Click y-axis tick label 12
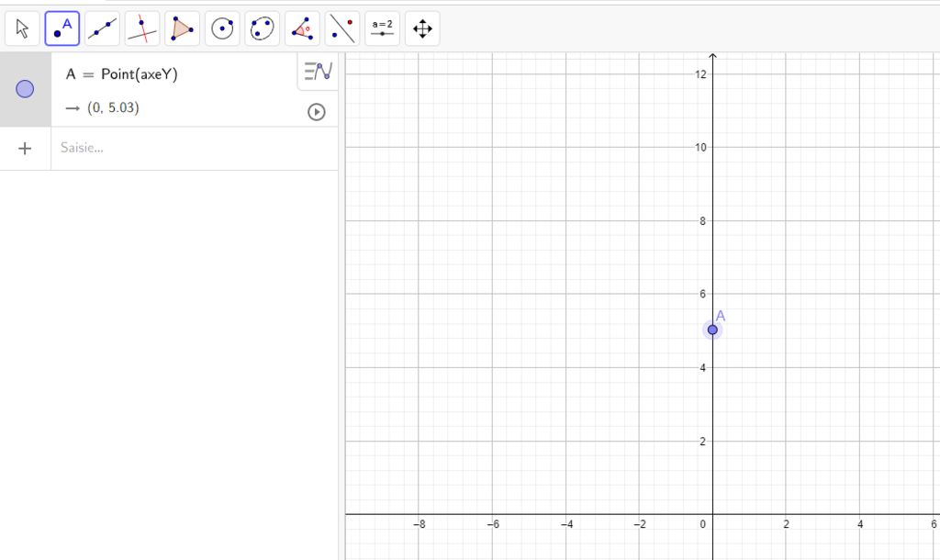The image size is (940, 560). pyautogui.click(x=700, y=73)
